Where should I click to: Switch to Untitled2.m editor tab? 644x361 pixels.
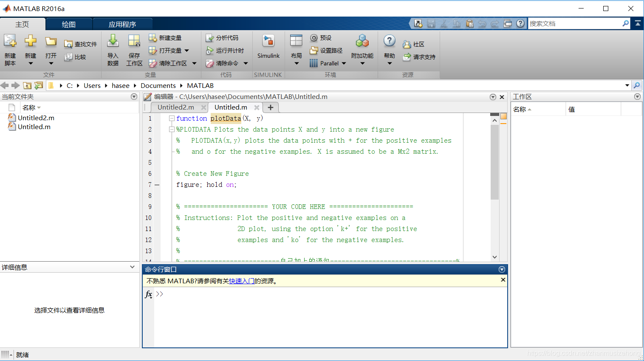[x=176, y=107]
